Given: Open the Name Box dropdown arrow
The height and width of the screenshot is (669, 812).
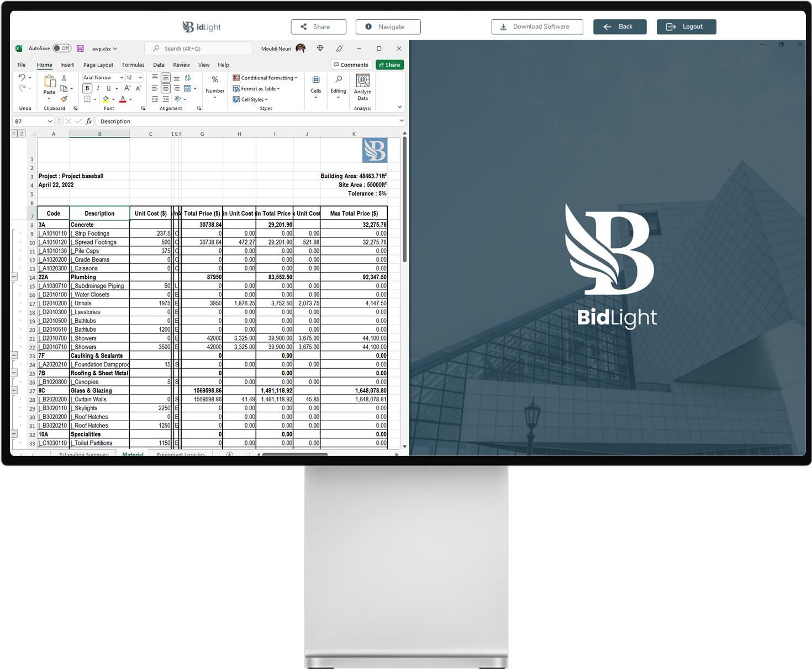Looking at the screenshot, I should (x=50, y=121).
